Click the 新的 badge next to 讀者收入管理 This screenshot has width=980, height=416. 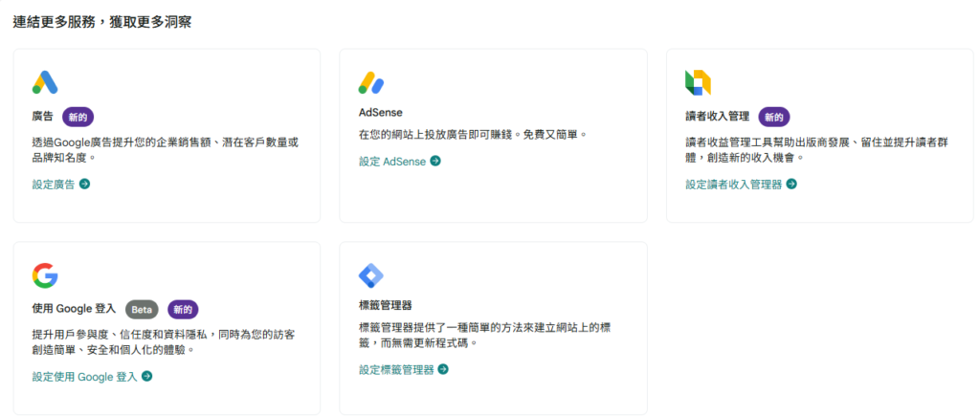(x=773, y=117)
